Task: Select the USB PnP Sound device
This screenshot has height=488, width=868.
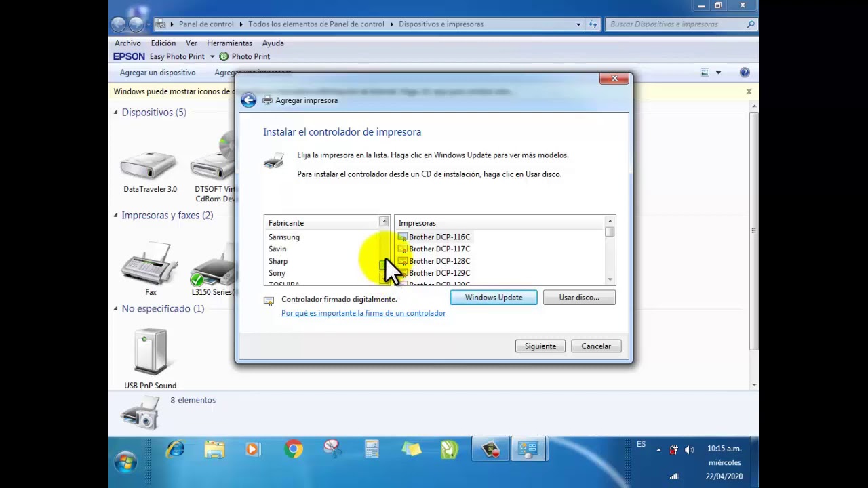Action: [x=151, y=359]
